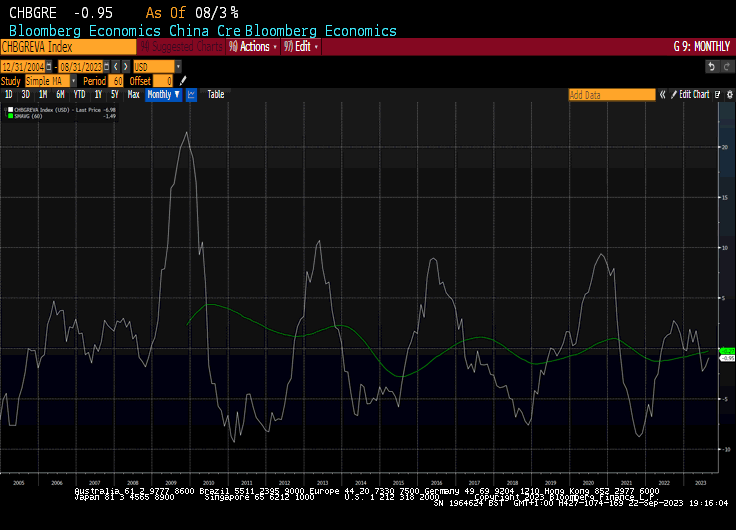Click the notes icon next to Edit Chart
Screen dimensions: 736x530
point(715,94)
